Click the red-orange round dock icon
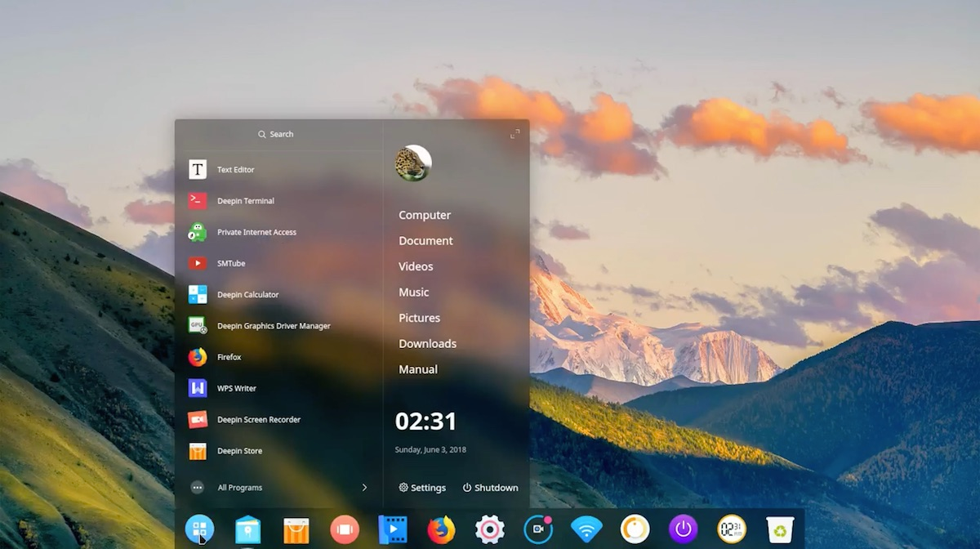980x549 pixels. point(345,529)
